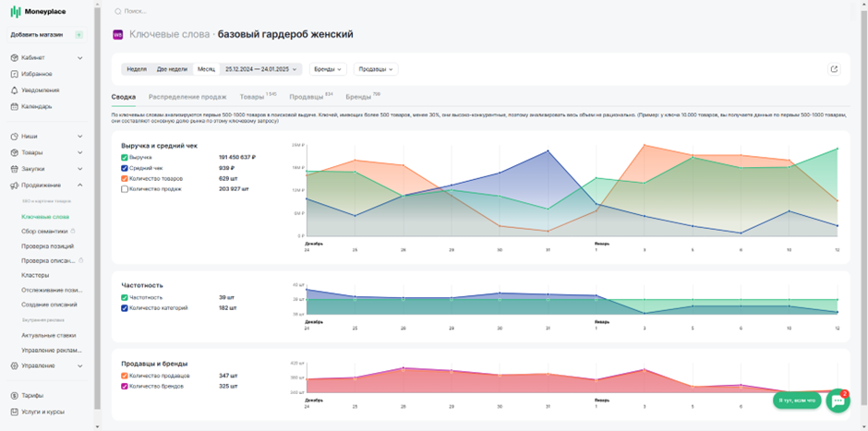Toggle the Количество категорий checkbox
This screenshot has height=431, width=868.
(125, 308)
